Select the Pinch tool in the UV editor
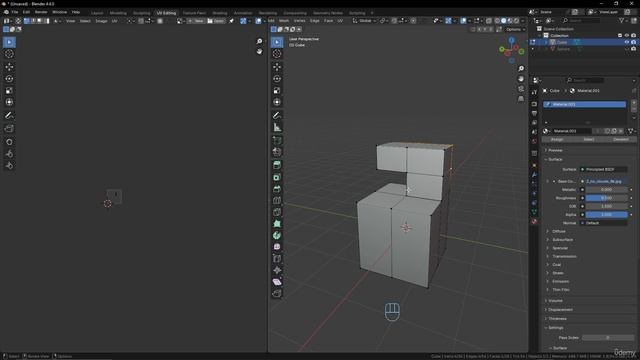The image size is (640, 360). pyautogui.click(x=9, y=166)
